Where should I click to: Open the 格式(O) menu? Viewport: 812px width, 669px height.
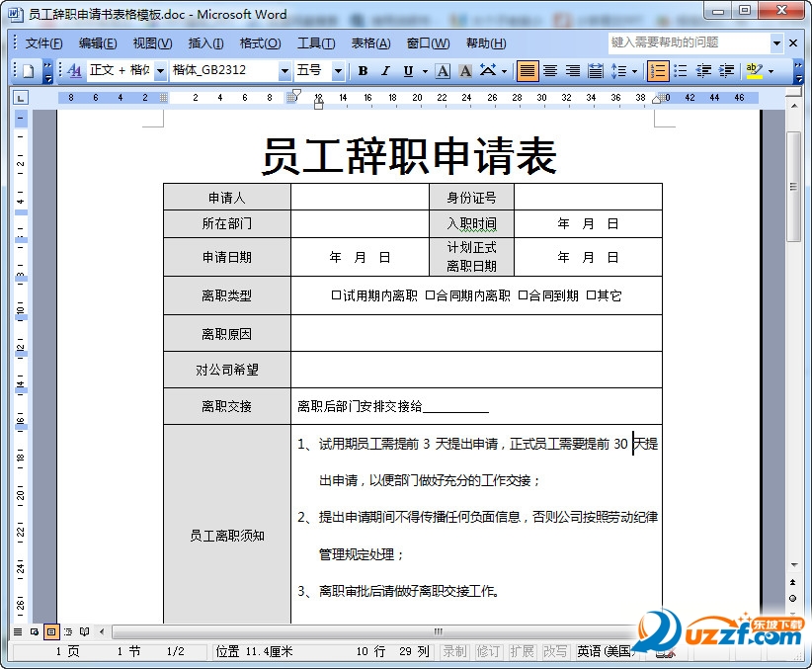pos(260,43)
